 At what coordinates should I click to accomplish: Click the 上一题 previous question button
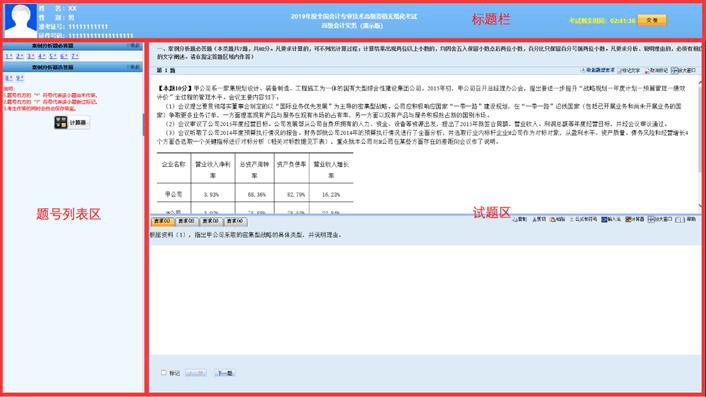196,373
